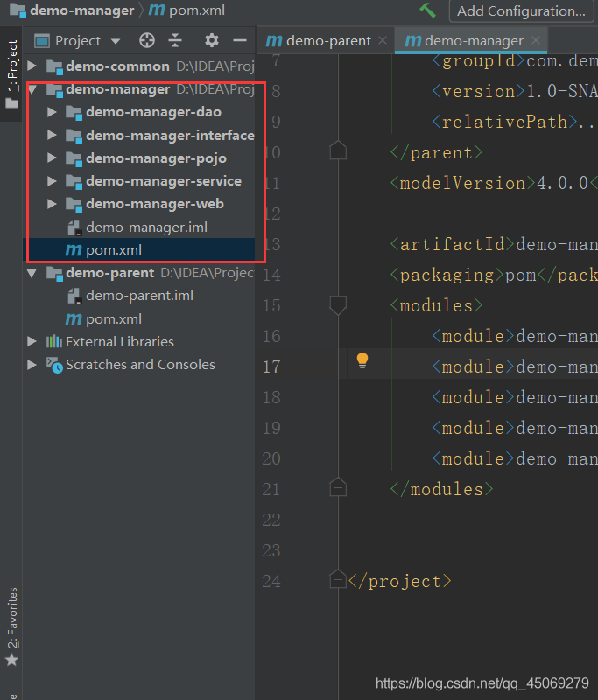Click the fold marker at closing project line 24
The height and width of the screenshot is (700, 598).
click(x=338, y=579)
